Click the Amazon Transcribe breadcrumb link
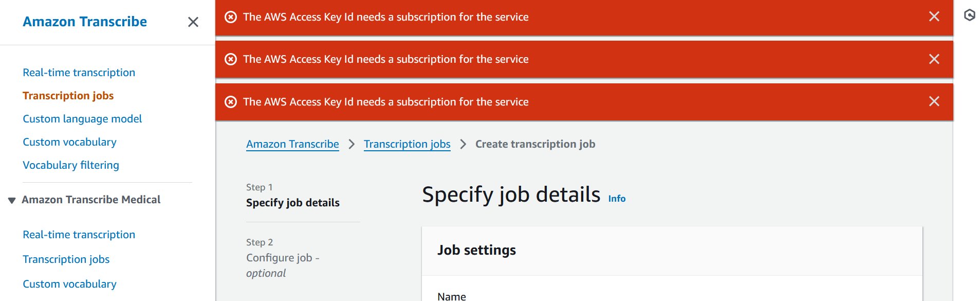 (x=292, y=144)
